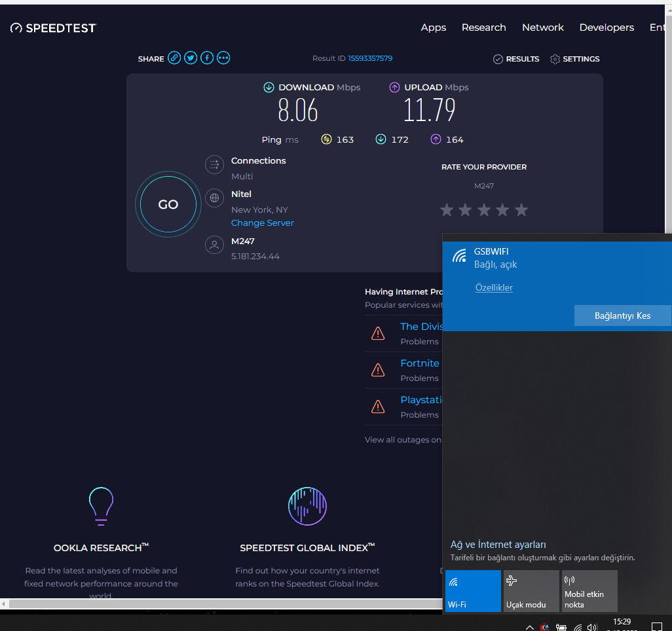
Task: Click the Speedtest logo
Action: [54, 28]
